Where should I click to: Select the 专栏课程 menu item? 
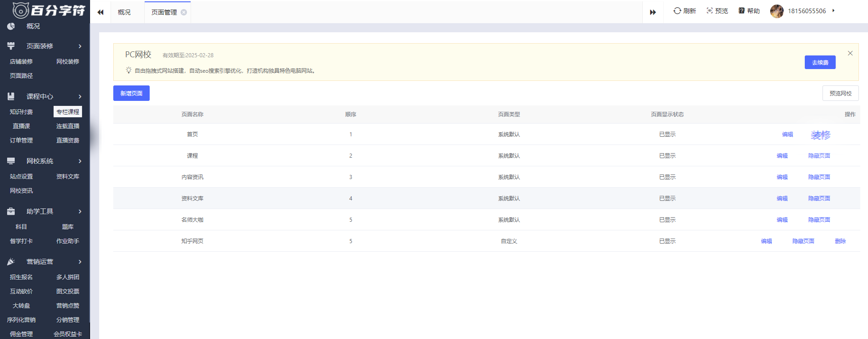[68, 112]
